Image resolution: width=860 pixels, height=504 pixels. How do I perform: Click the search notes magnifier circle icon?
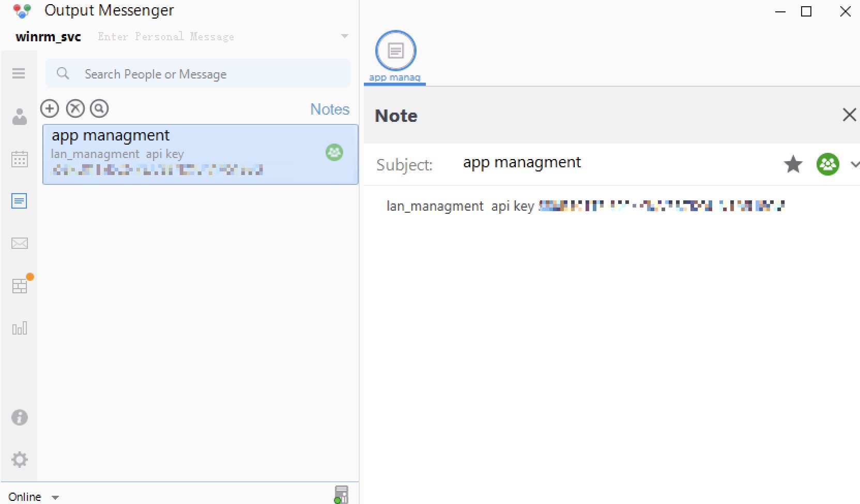(x=99, y=108)
